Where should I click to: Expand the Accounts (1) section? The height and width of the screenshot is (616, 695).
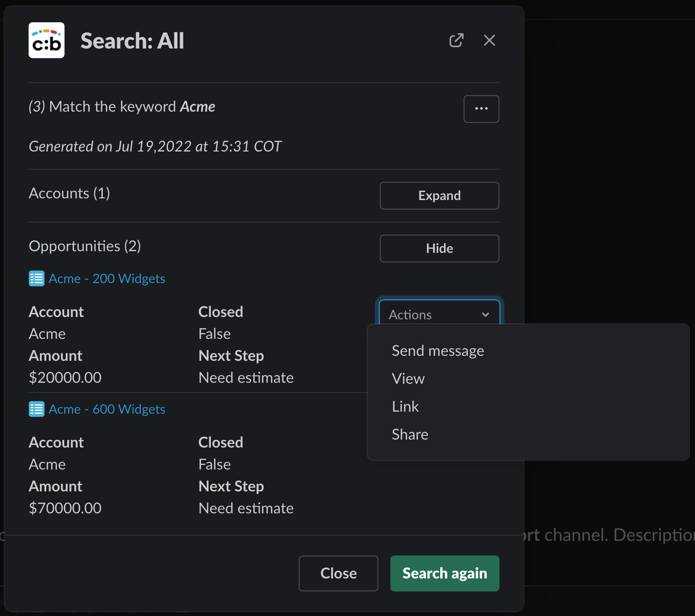[x=439, y=196]
